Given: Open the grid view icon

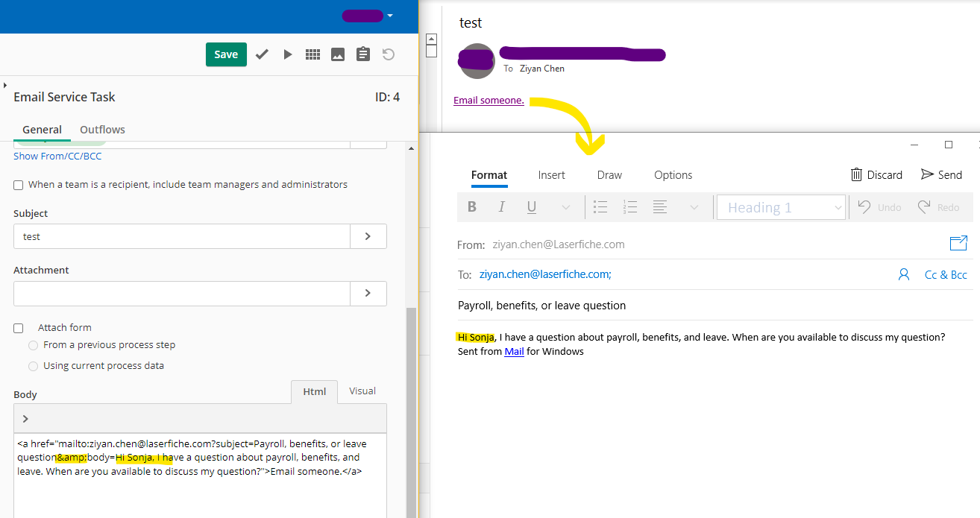Looking at the screenshot, I should click(312, 54).
